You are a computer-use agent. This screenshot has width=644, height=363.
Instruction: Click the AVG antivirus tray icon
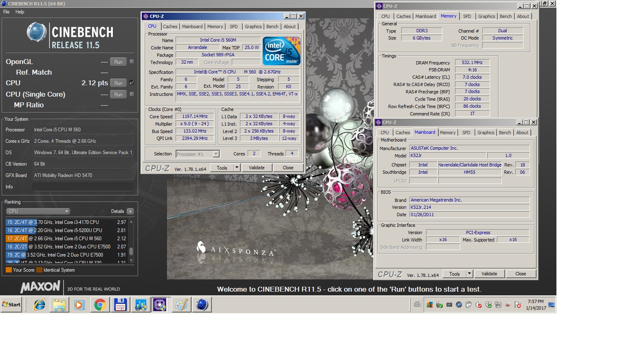pyautogui.click(x=430, y=305)
